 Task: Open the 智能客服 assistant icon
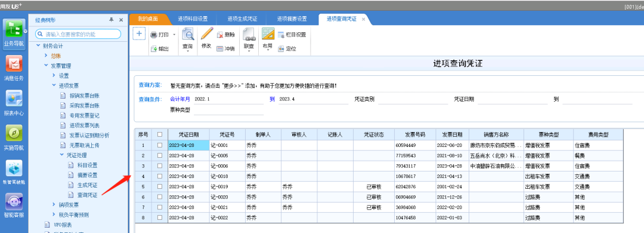[x=14, y=206]
